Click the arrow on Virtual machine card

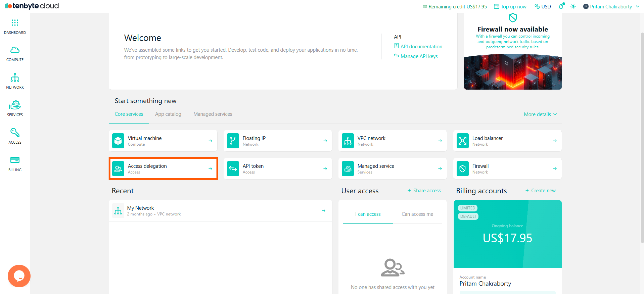(x=210, y=141)
